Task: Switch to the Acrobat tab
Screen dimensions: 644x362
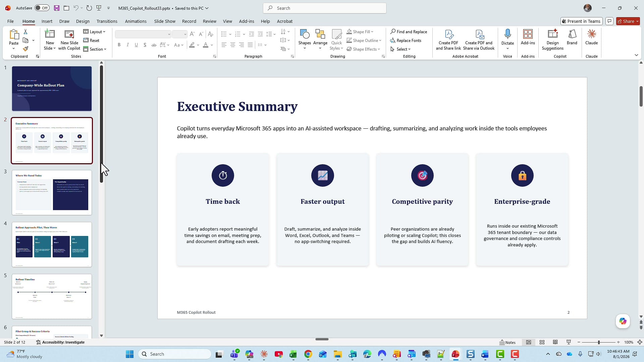Action: coord(284,21)
